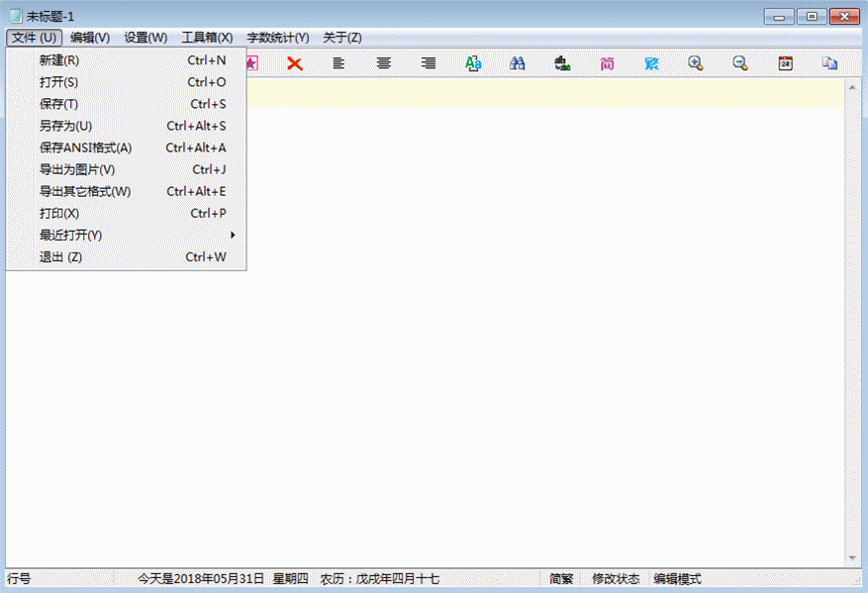Screen dimensions: 868x593
Task: Open the 设置(W) menu
Action: 145,38
